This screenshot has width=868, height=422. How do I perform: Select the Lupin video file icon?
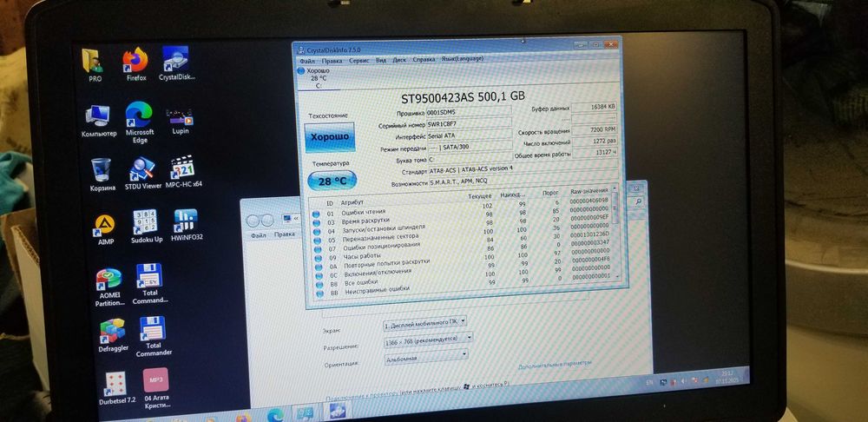(x=180, y=120)
